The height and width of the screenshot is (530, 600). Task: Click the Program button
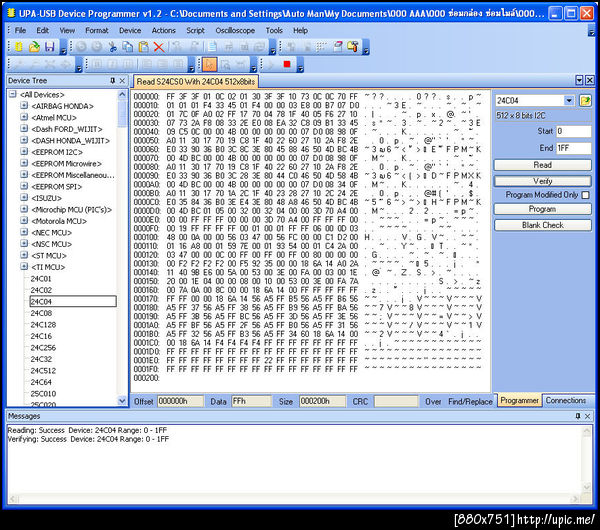tap(542, 209)
